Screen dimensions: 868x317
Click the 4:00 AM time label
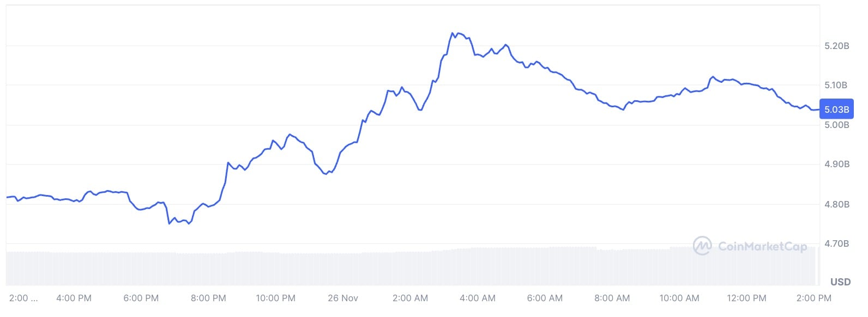[478, 298]
